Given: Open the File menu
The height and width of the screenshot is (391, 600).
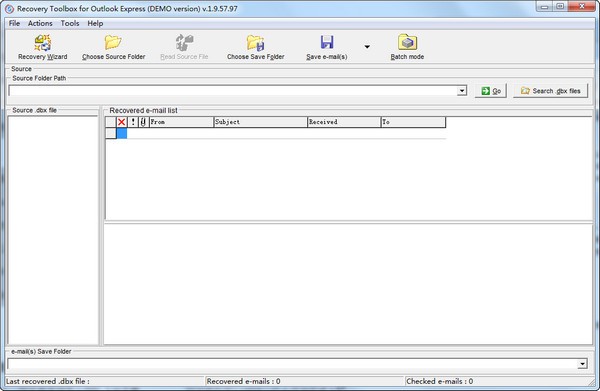Looking at the screenshot, I should point(14,23).
